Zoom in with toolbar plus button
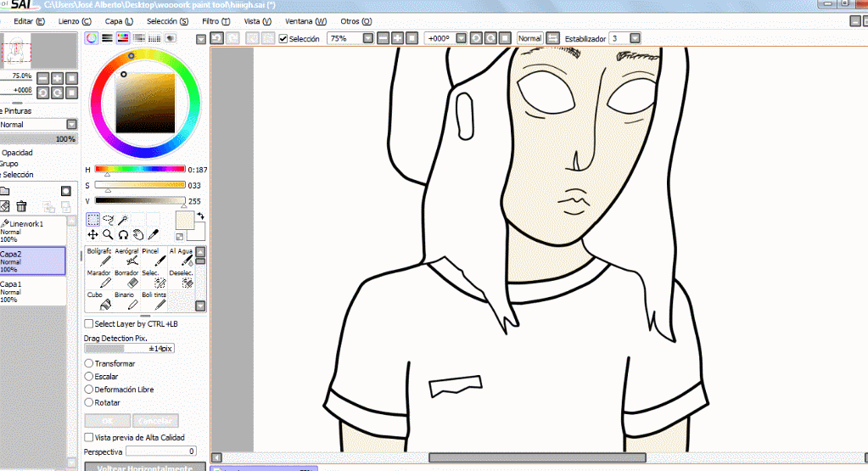 click(397, 38)
